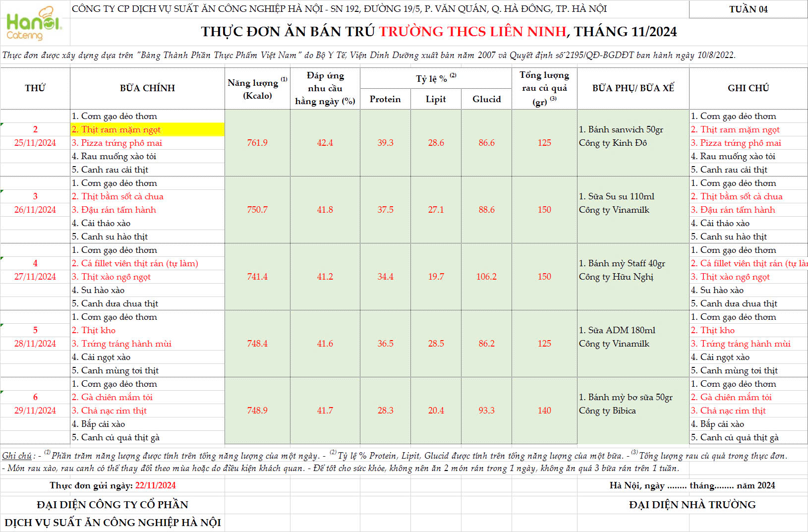The image size is (808, 532).
Task: Click the Protein column header
Action: pos(385,99)
